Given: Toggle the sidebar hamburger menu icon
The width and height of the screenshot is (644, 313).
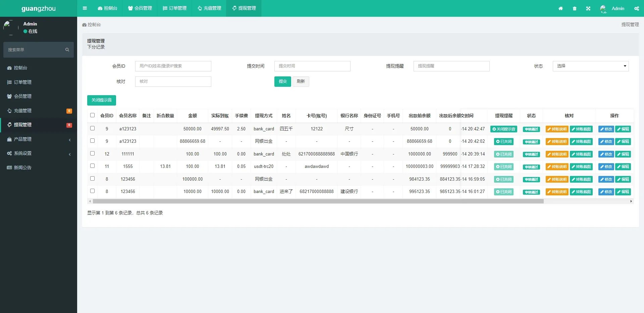Looking at the screenshot, I should coord(85,8).
